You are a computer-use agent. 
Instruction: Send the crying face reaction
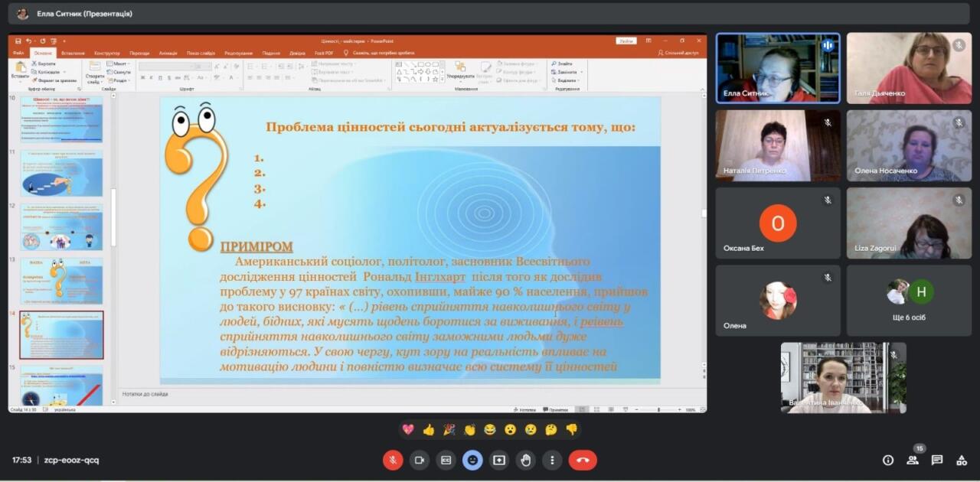tap(531, 430)
